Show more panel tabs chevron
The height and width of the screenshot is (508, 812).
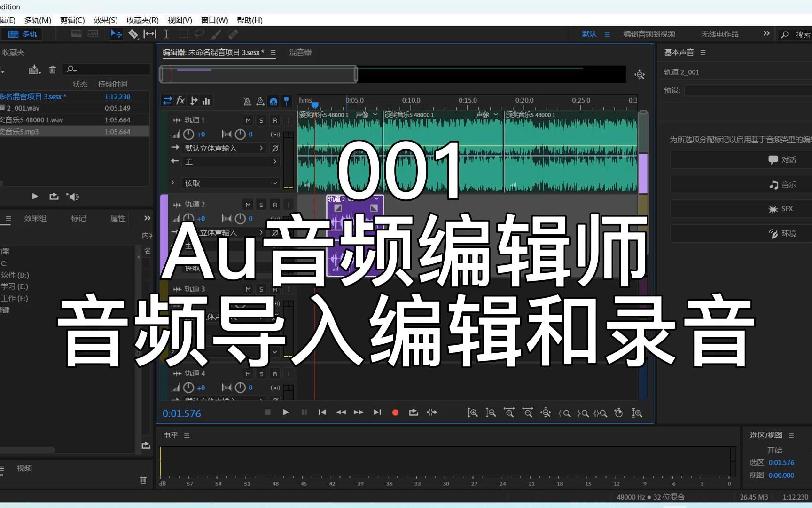click(147, 218)
